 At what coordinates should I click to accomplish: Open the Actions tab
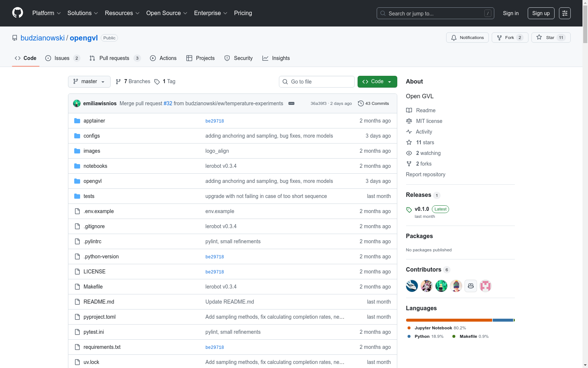tap(163, 58)
